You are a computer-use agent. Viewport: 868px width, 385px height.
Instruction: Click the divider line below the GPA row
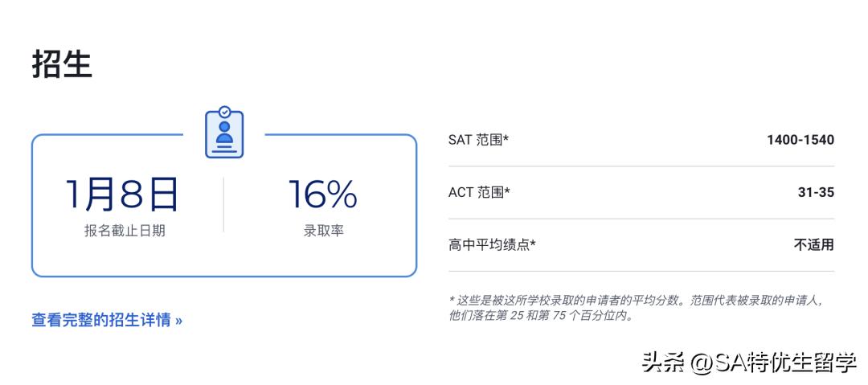[641, 271]
